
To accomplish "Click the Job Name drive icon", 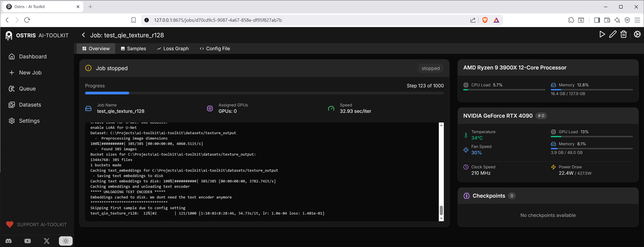I will pos(89,108).
